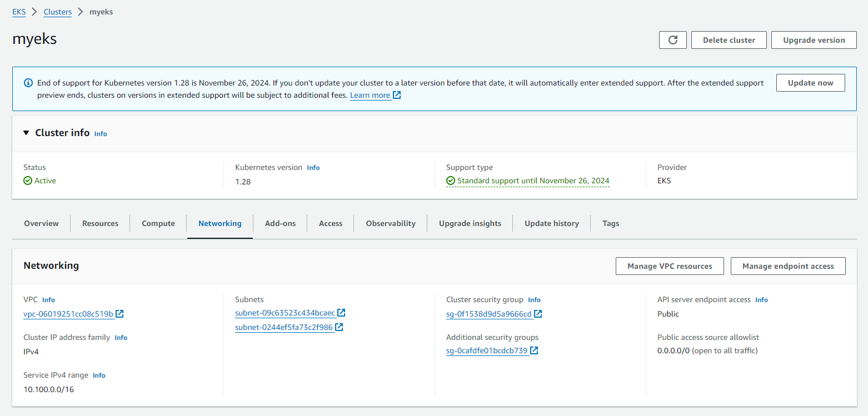Click Info link beside Kubernetes version
The width and height of the screenshot is (868, 416).
[x=313, y=167]
